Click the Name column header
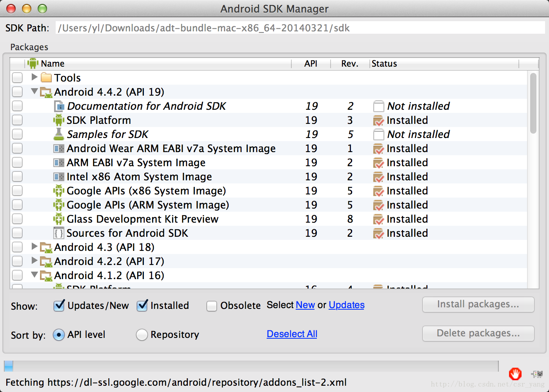 (x=158, y=64)
